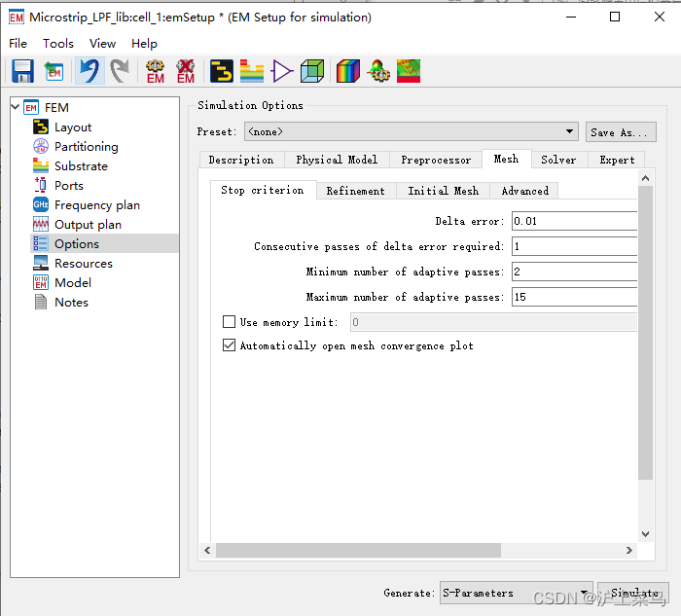Open Resources in the setup tree

click(x=84, y=264)
